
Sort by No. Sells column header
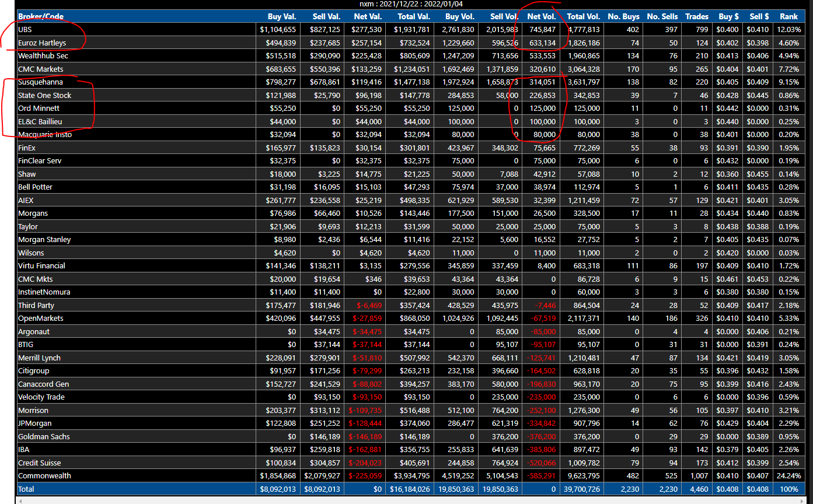pyautogui.click(x=662, y=16)
